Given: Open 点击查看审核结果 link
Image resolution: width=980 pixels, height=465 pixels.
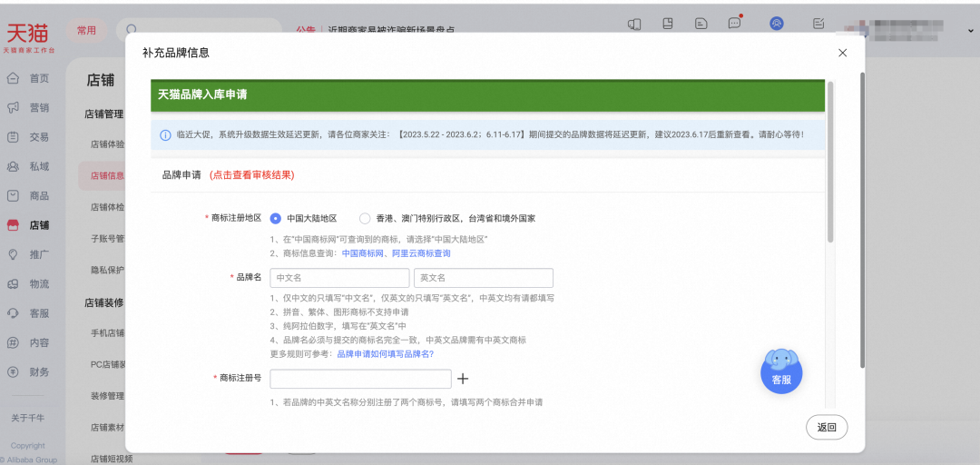Looking at the screenshot, I should coord(251,174).
